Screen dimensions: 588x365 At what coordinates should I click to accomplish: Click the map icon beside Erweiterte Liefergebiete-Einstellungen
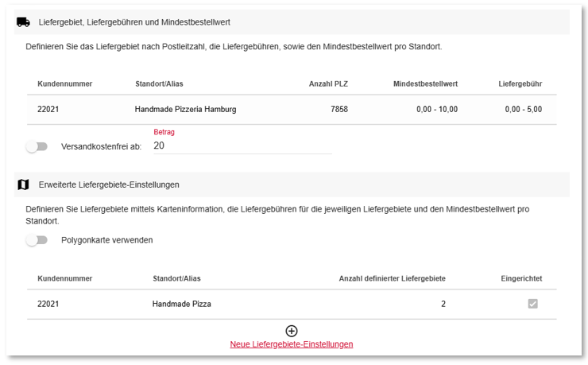(x=23, y=184)
